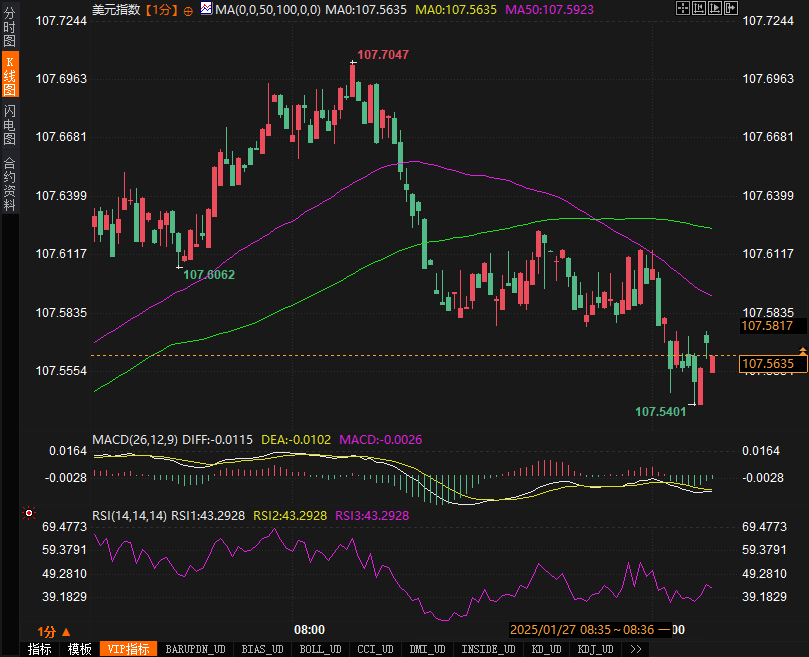Apply the KDJ_UD indicator
Screen dimensions: 809x657
(598, 649)
